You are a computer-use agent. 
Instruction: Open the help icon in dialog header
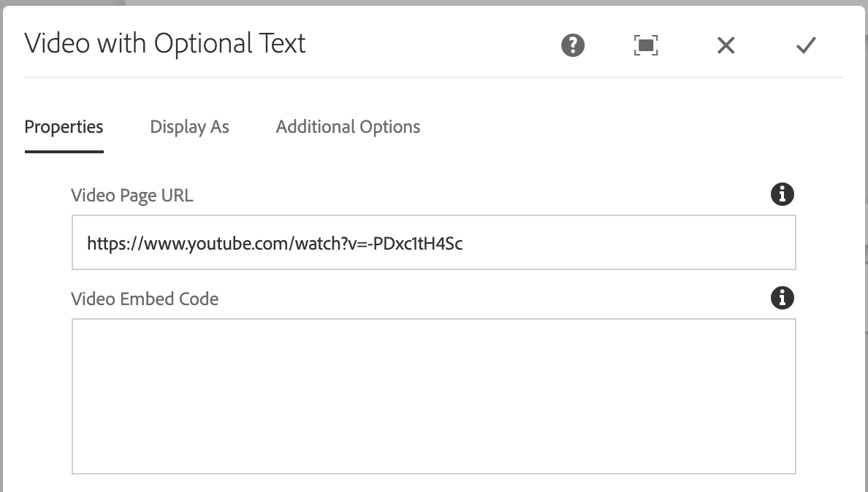pyautogui.click(x=573, y=45)
